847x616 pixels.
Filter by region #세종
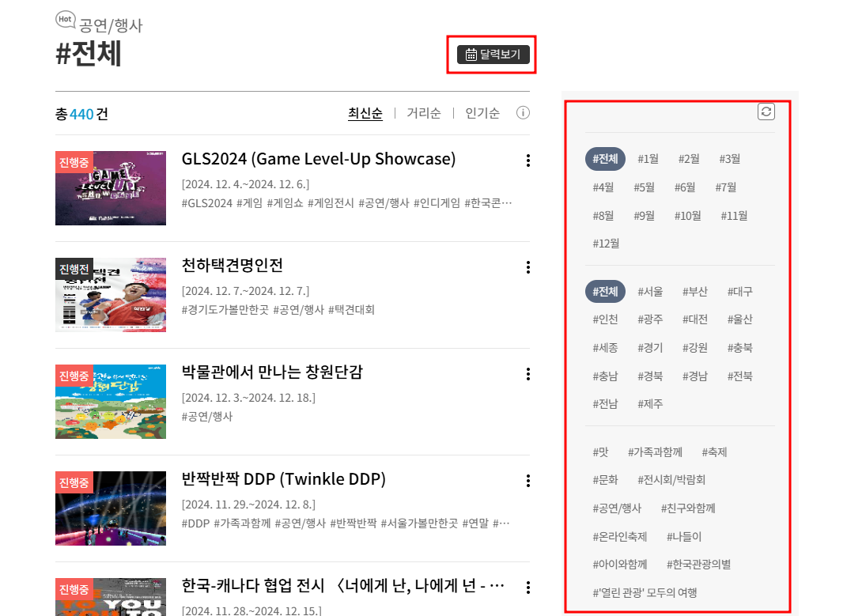point(606,348)
